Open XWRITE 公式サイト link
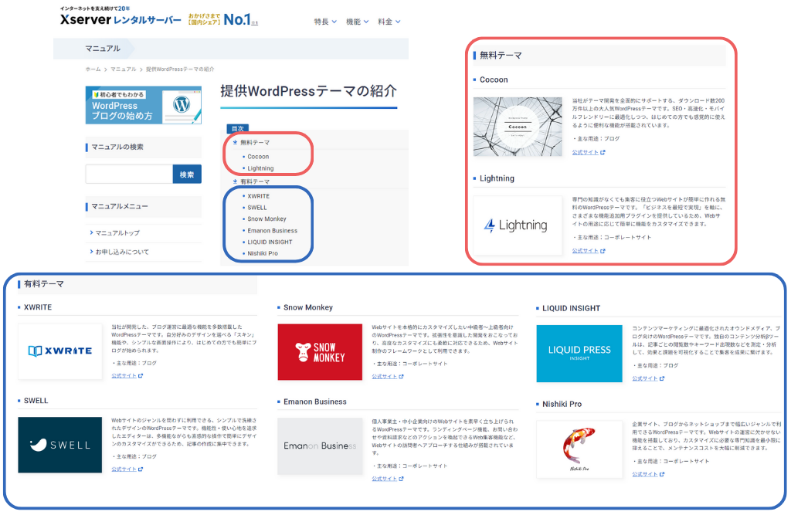 coord(127,376)
